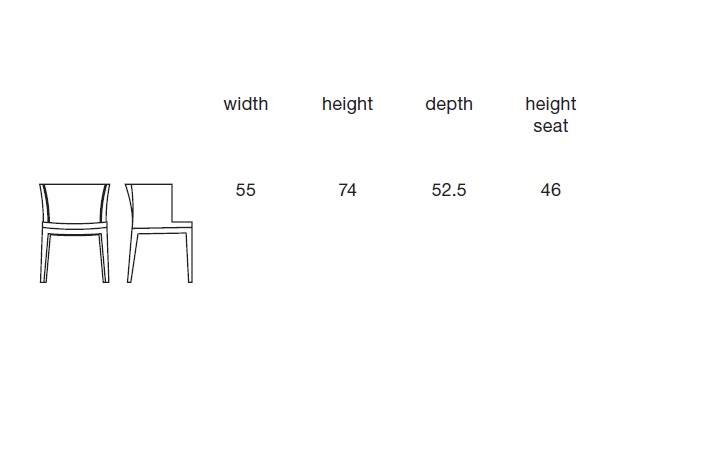
Task: Click the backrest of the side-view chair
Action: pyautogui.click(x=150, y=205)
